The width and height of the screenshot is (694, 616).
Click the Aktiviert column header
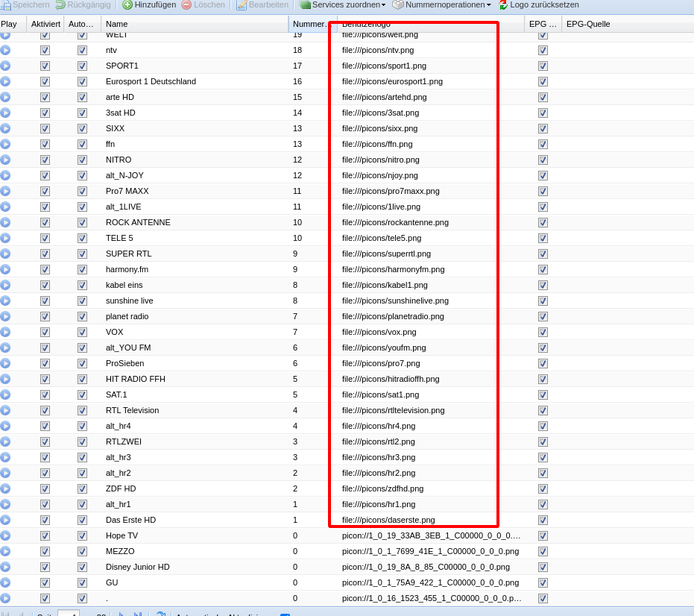[45, 24]
